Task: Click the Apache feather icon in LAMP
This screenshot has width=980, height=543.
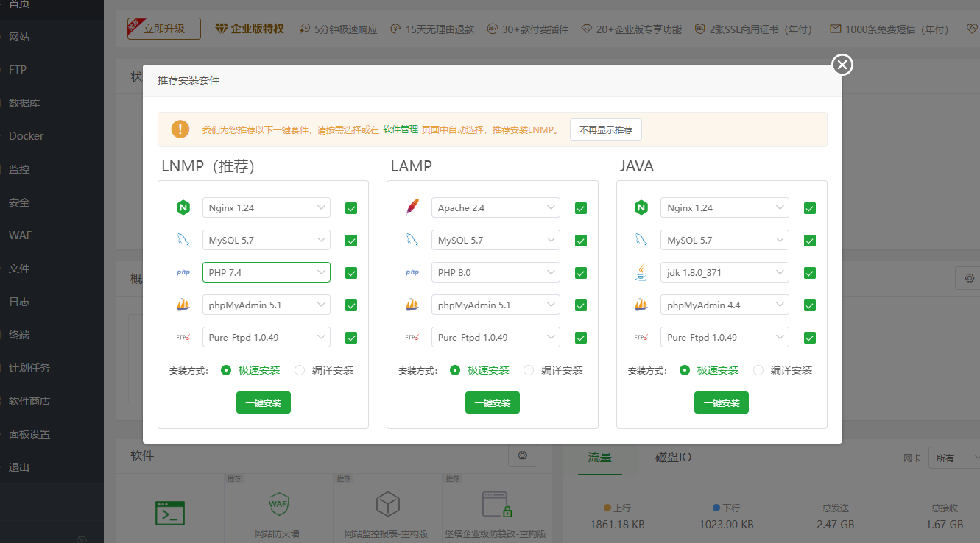Action: click(412, 208)
